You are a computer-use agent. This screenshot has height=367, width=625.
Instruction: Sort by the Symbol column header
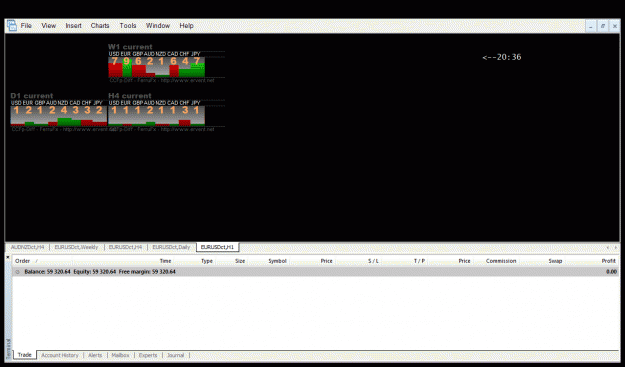277,261
